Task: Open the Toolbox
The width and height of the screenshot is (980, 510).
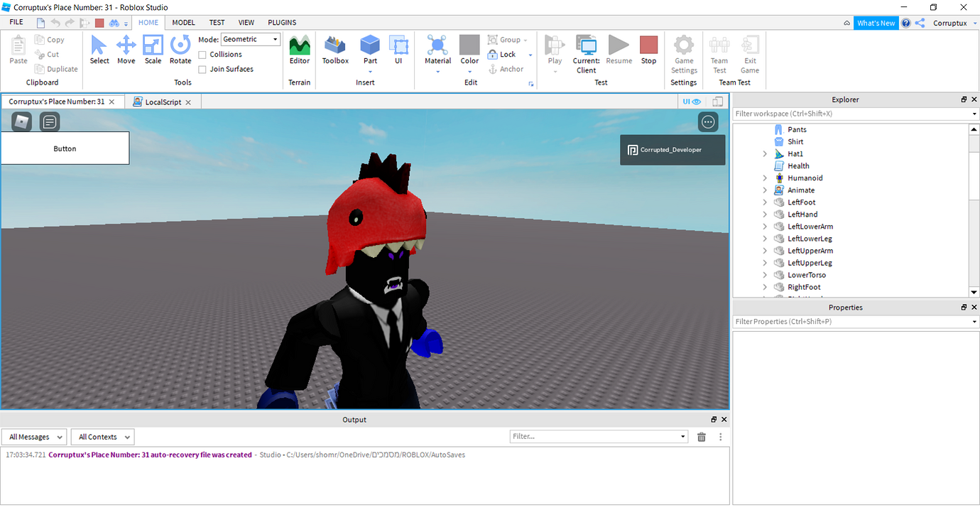Action: 334,50
